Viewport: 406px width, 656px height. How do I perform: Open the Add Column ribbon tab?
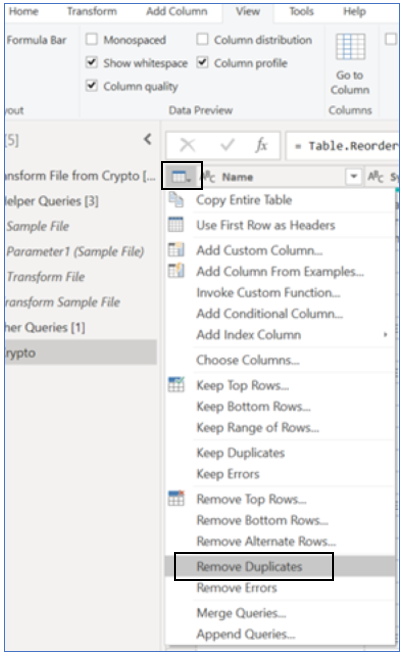click(x=177, y=11)
